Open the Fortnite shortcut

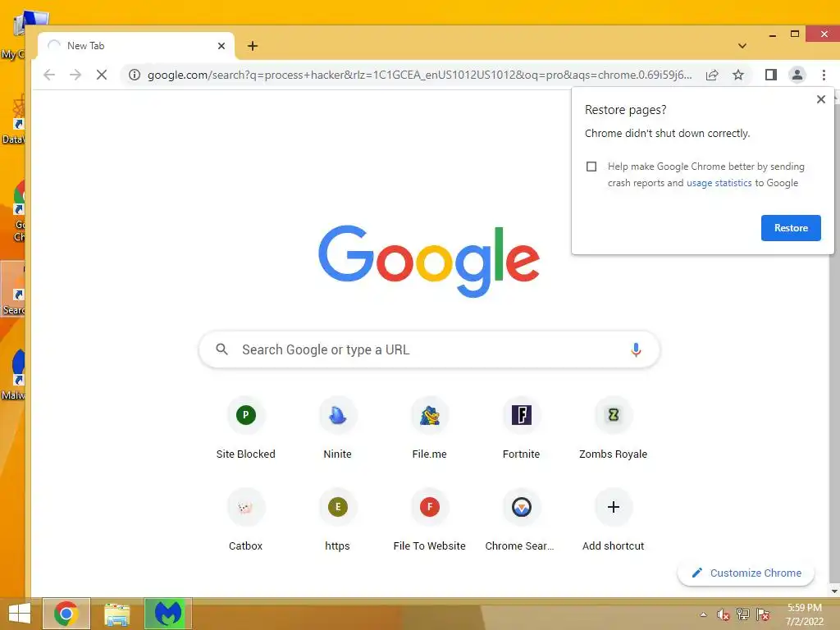[521, 428]
